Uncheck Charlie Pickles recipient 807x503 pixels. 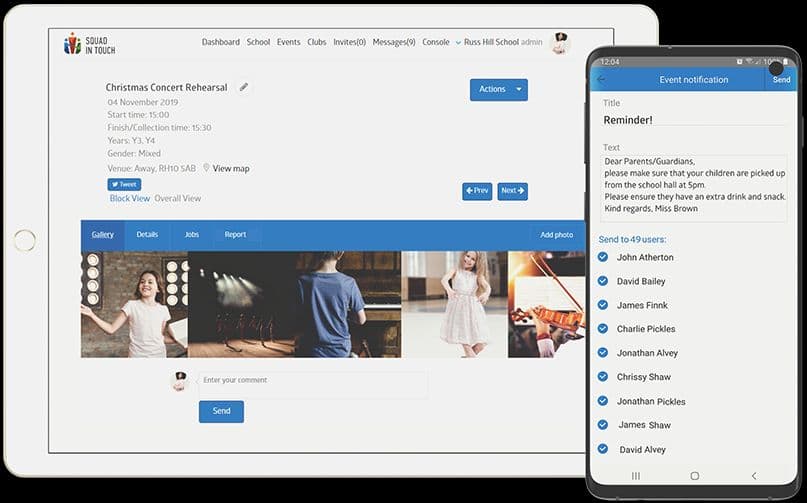(603, 328)
